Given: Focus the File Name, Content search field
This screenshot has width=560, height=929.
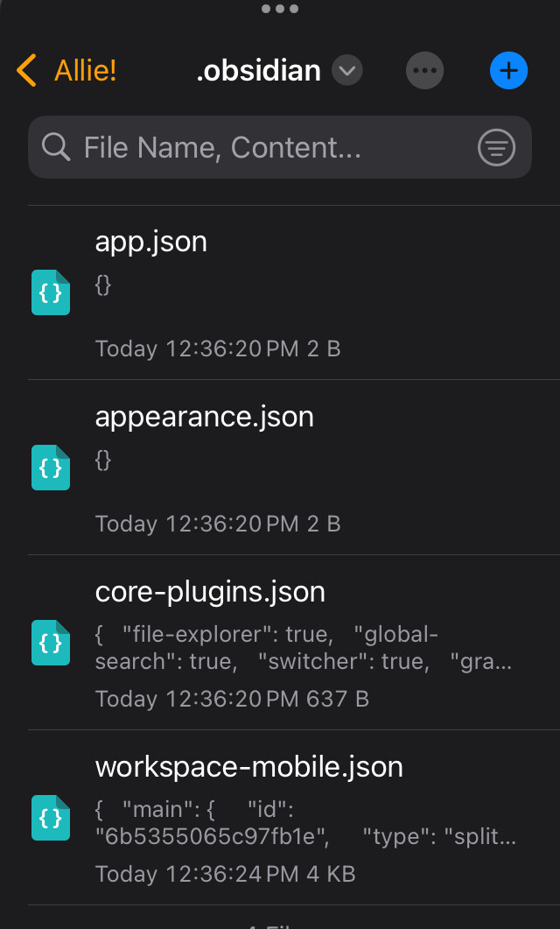Looking at the screenshot, I should coord(279,147).
